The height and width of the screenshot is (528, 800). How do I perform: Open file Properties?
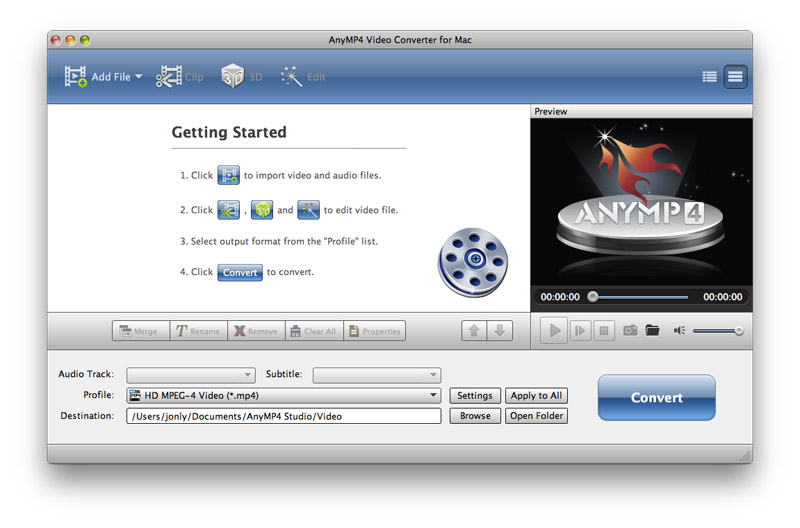[x=375, y=331]
